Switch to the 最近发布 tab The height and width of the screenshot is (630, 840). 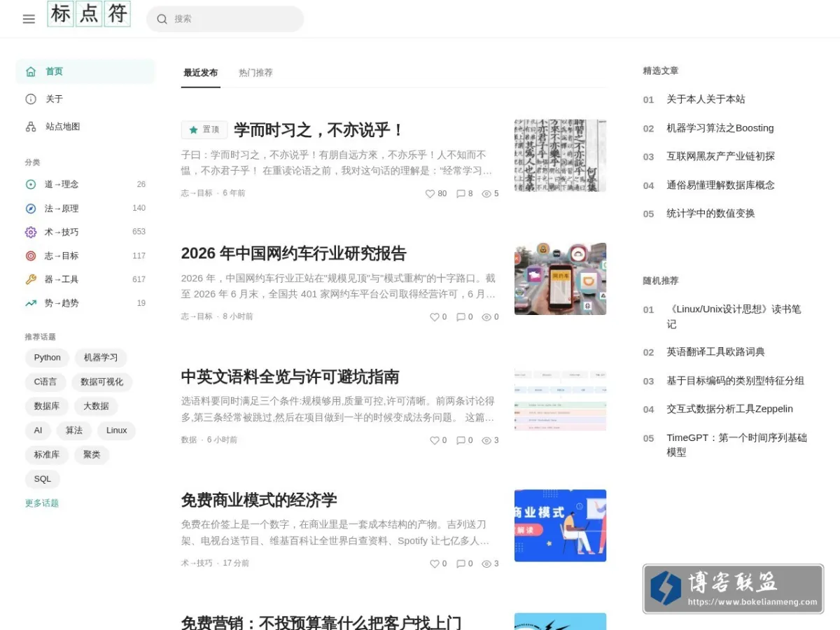tap(201, 73)
